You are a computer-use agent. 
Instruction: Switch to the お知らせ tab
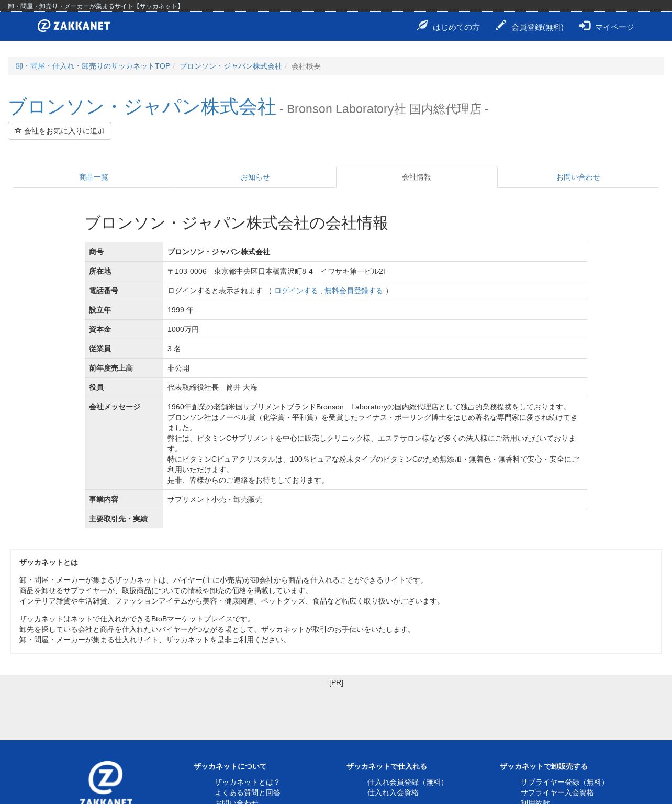pos(255,177)
